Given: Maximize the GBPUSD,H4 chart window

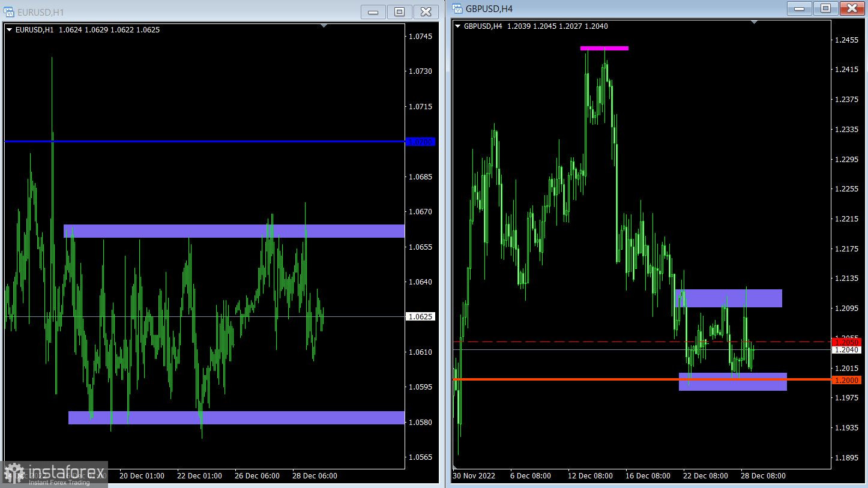Looking at the screenshot, I should 826,8.
